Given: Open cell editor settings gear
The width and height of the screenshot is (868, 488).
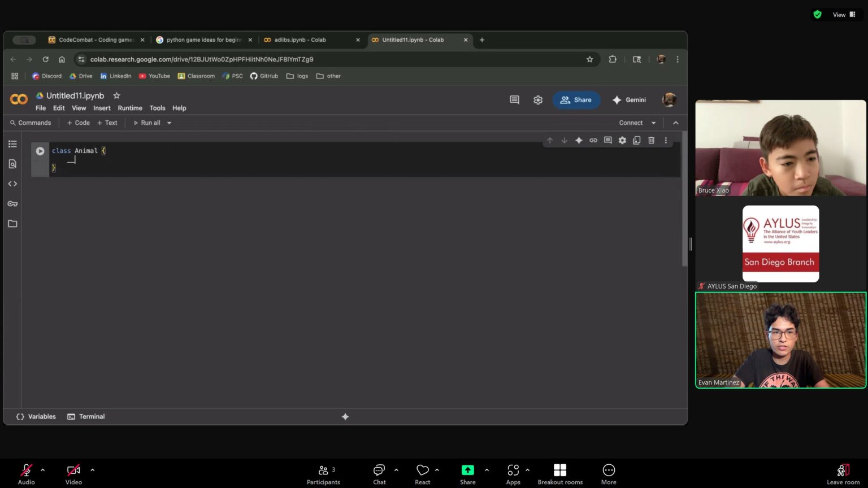Looking at the screenshot, I should [622, 140].
